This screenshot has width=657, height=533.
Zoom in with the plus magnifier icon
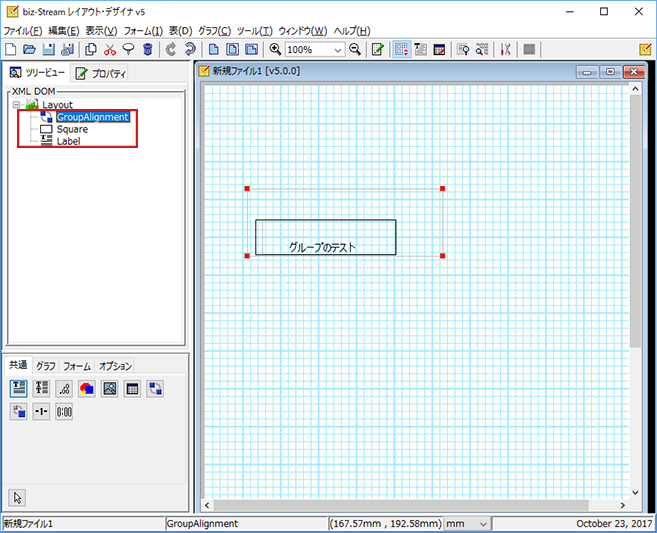click(x=275, y=49)
